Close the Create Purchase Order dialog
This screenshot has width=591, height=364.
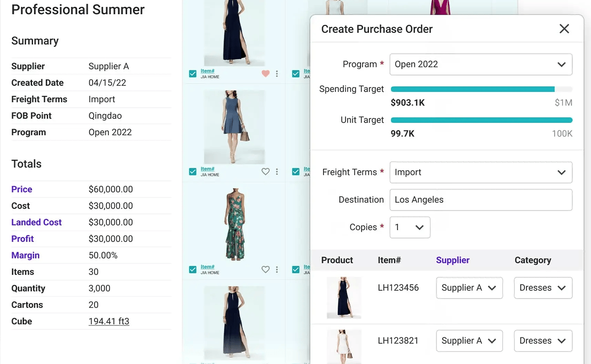pyautogui.click(x=564, y=29)
